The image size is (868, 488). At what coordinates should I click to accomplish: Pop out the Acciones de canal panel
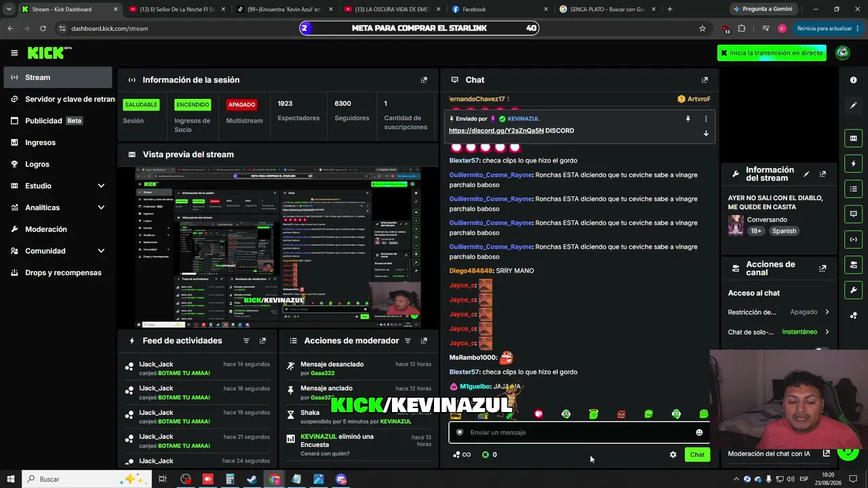click(823, 268)
